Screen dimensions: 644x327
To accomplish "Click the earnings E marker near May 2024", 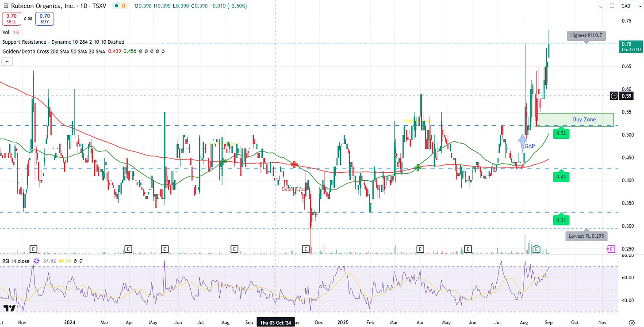I will pos(165,249).
